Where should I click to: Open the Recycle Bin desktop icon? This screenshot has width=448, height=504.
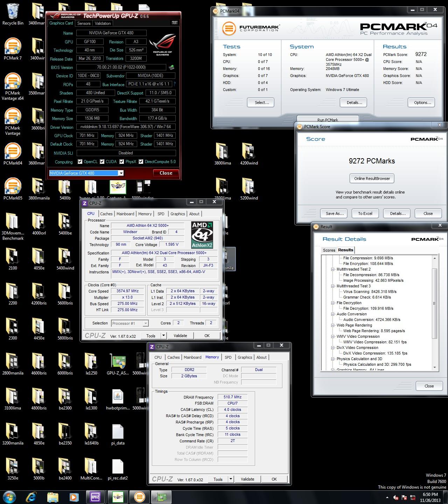tap(13, 14)
